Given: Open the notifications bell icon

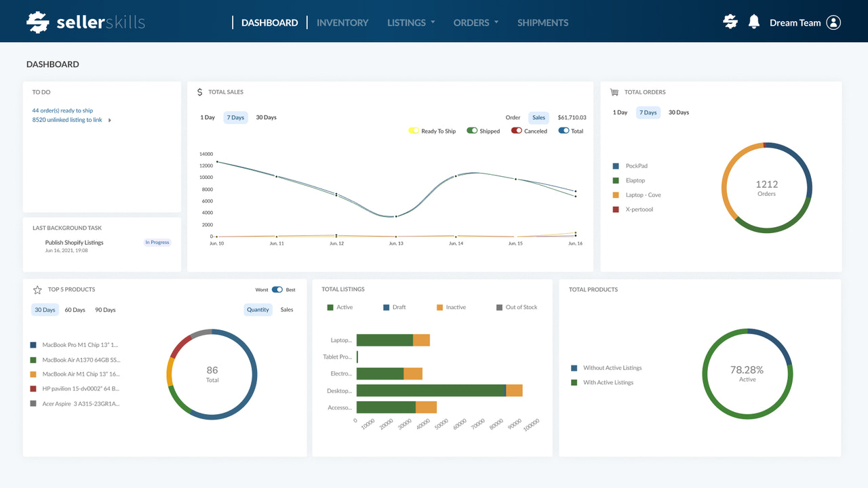Looking at the screenshot, I should (x=753, y=22).
